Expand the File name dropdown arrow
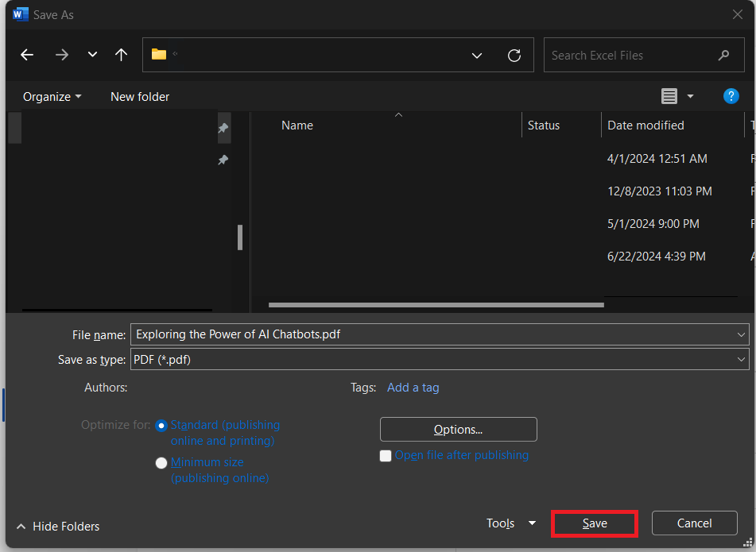756x552 pixels. point(741,334)
